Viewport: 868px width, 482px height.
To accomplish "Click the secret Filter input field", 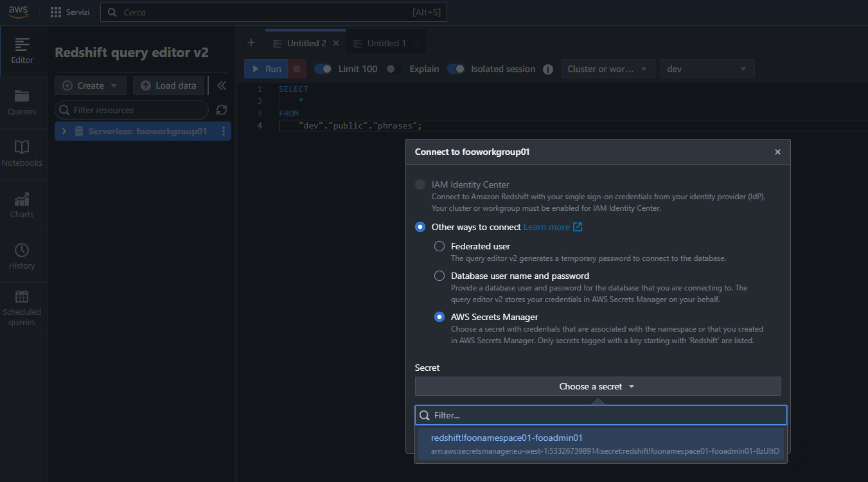I will tap(601, 415).
